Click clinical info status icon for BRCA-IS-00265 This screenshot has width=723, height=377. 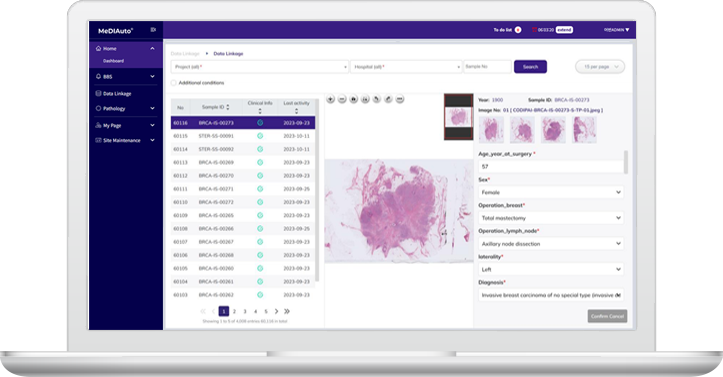(x=260, y=215)
